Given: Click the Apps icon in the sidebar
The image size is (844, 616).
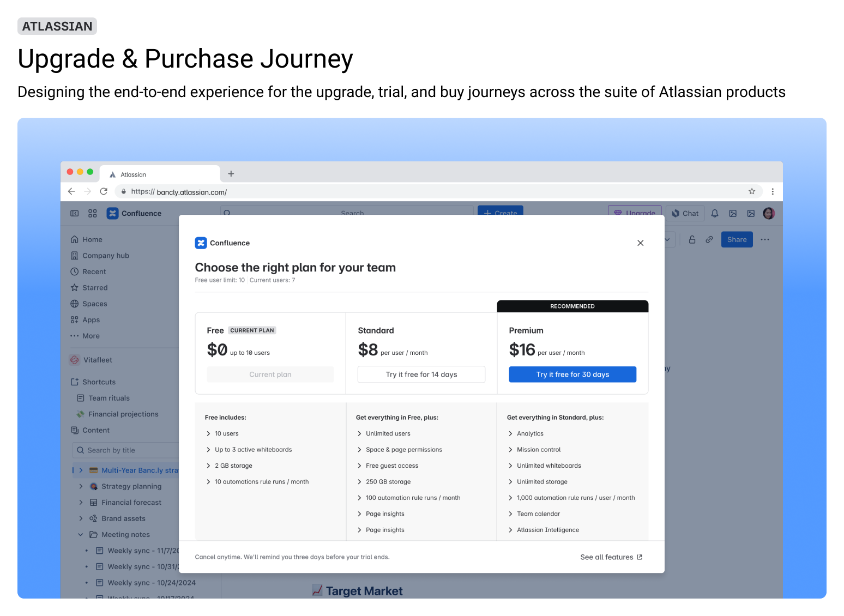Looking at the screenshot, I should [75, 319].
